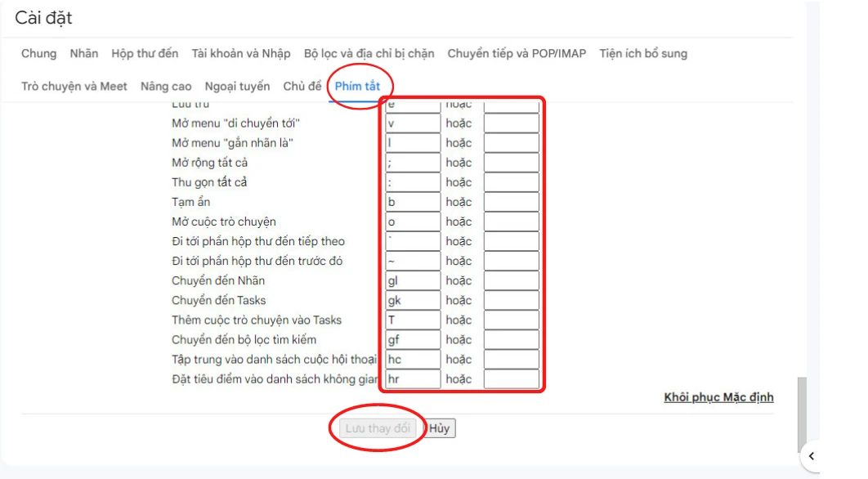Select Bộ lọc và địa chỉ bị chặn tab
The height and width of the screenshot is (479, 868).
[x=369, y=54]
